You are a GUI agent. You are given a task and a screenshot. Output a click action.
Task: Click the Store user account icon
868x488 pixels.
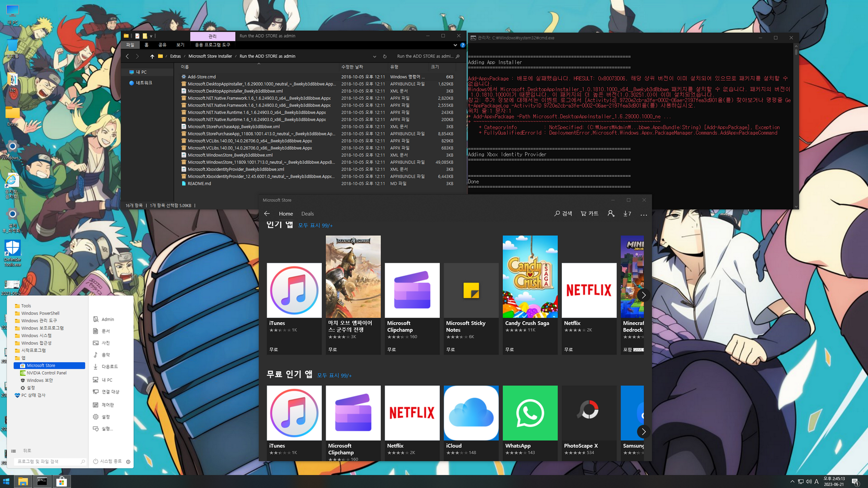[x=611, y=213]
